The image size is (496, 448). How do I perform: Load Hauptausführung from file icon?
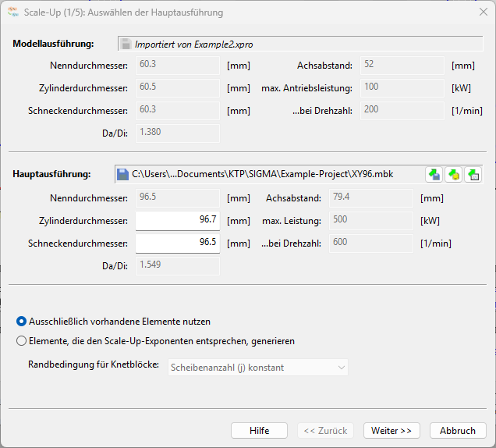click(434, 175)
